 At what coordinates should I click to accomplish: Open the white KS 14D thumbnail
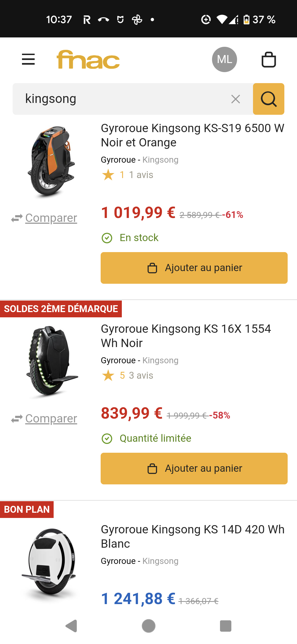pyautogui.click(x=50, y=561)
